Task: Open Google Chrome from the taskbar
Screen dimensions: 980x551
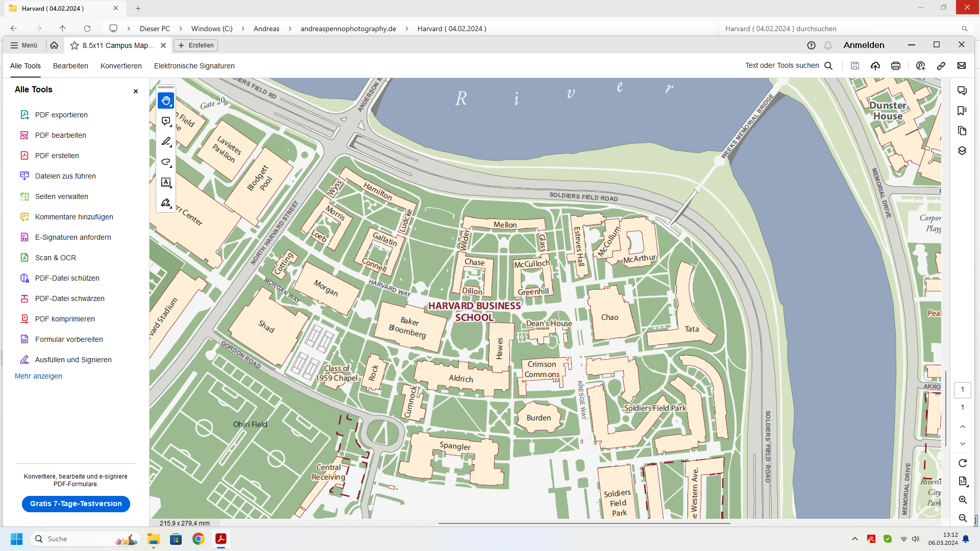Action: point(199,539)
